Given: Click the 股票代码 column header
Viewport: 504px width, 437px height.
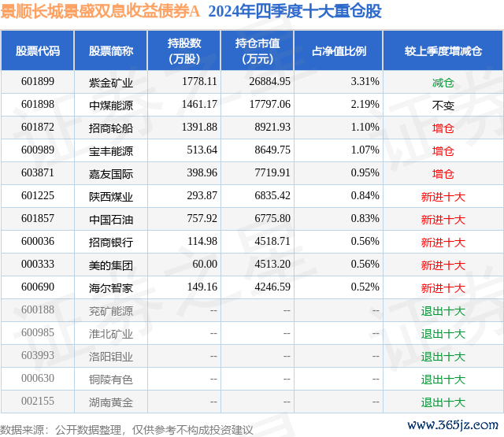Looking at the screenshot, I should tap(38, 50).
